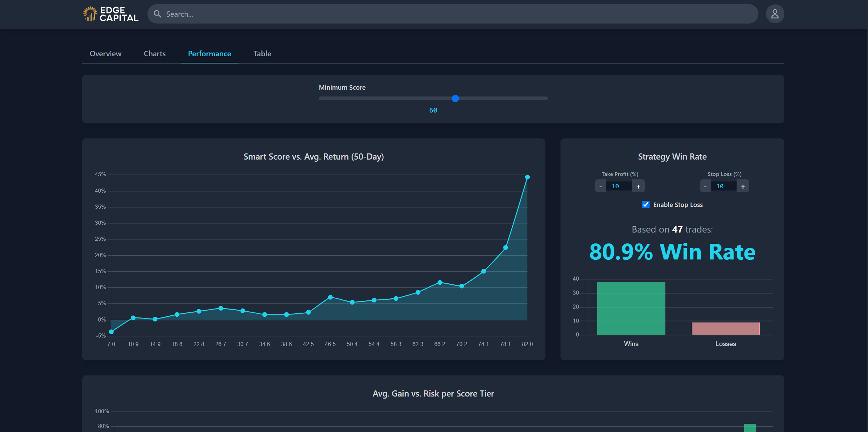The image size is (868, 432).
Task: Go to the Table tab
Action: point(262,54)
